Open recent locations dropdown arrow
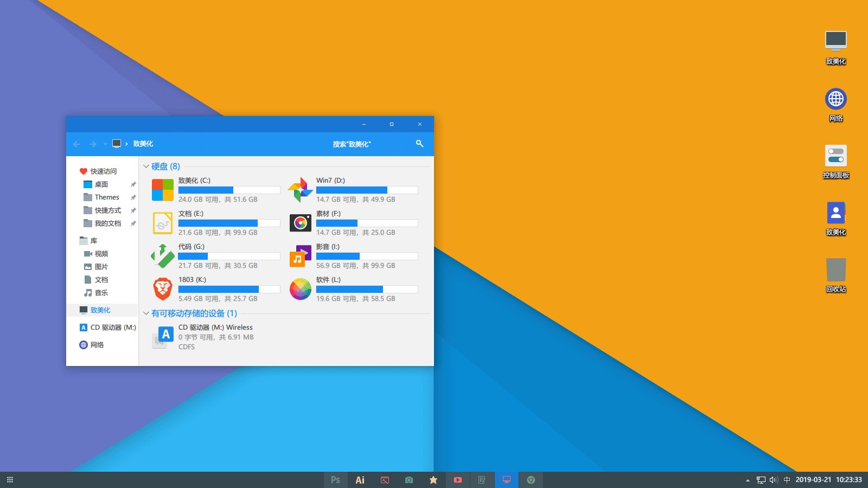Screen dimensions: 868x488 [105, 144]
